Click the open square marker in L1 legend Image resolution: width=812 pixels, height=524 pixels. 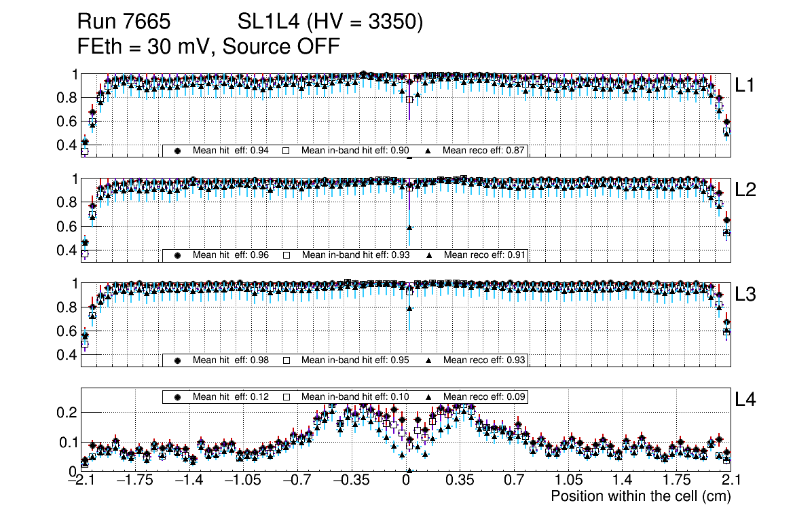pyautogui.click(x=286, y=151)
